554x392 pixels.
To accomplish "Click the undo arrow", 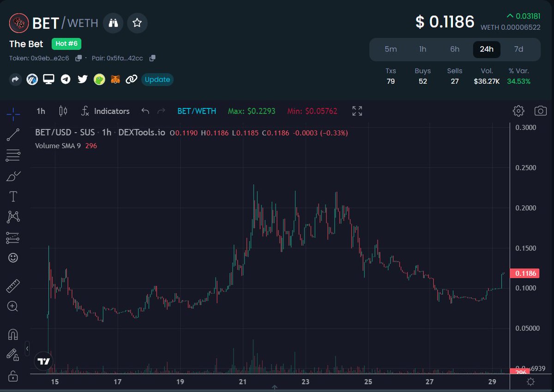I will pyautogui.click(x=145, y=111).
